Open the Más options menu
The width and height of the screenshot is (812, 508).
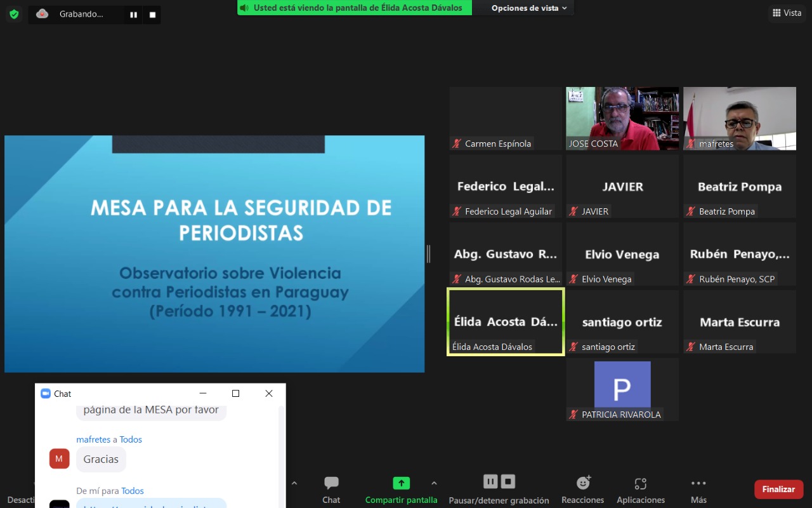pyautogui.click(x=698, y=490)
